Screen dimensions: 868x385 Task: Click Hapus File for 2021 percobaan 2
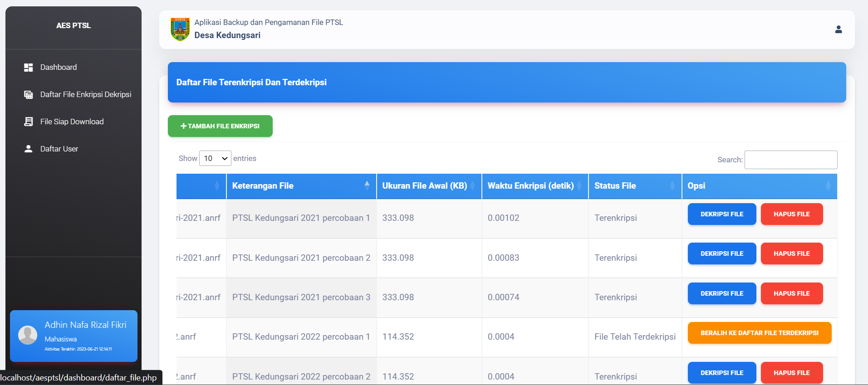[x=791, y=253]
